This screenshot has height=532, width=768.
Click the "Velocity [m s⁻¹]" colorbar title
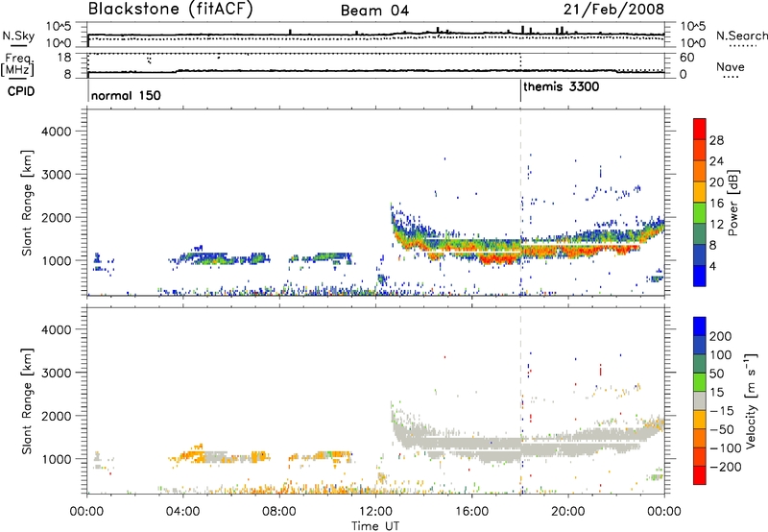click(751, 400)
